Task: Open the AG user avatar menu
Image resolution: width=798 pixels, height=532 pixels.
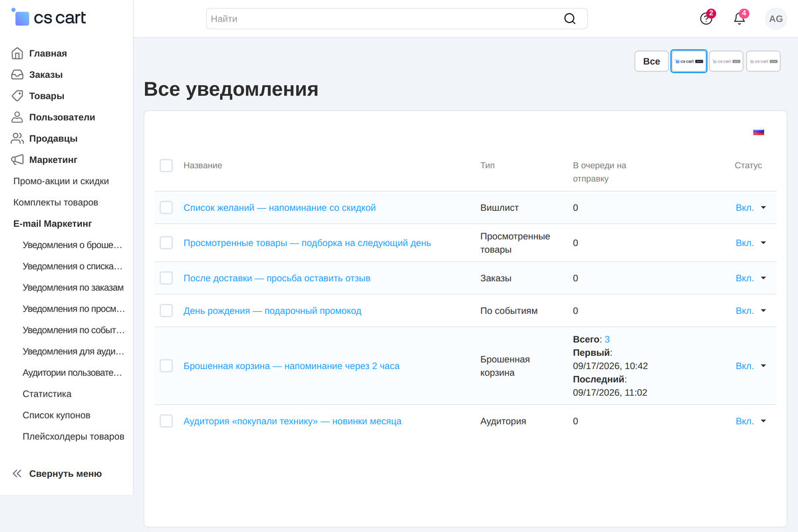Action: click(x=776, y=19)
